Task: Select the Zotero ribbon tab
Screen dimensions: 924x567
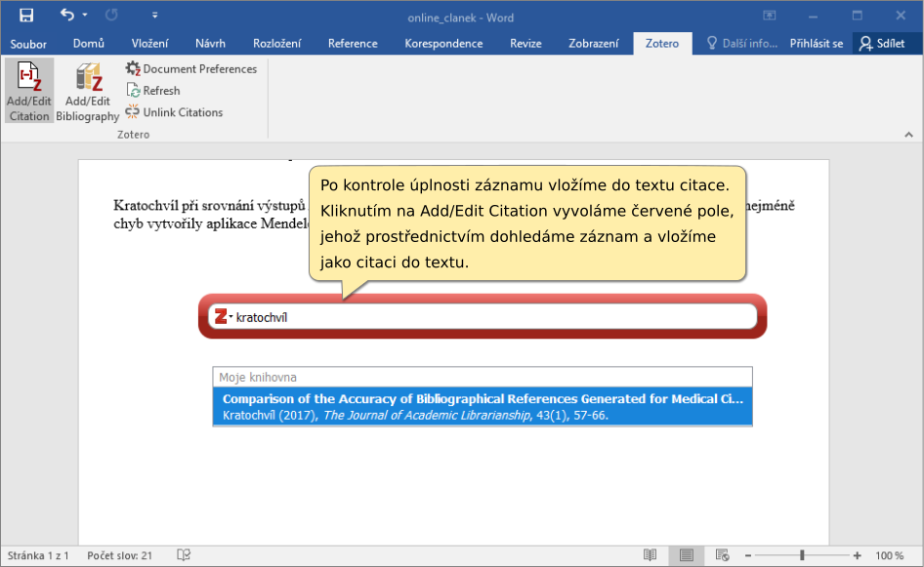Action: (662, 44)
